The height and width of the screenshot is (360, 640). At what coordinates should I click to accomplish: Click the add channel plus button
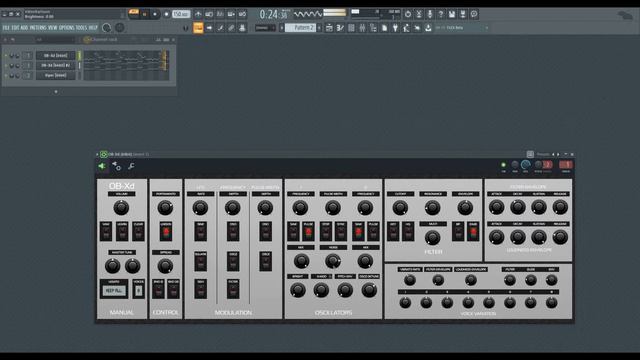56,92
